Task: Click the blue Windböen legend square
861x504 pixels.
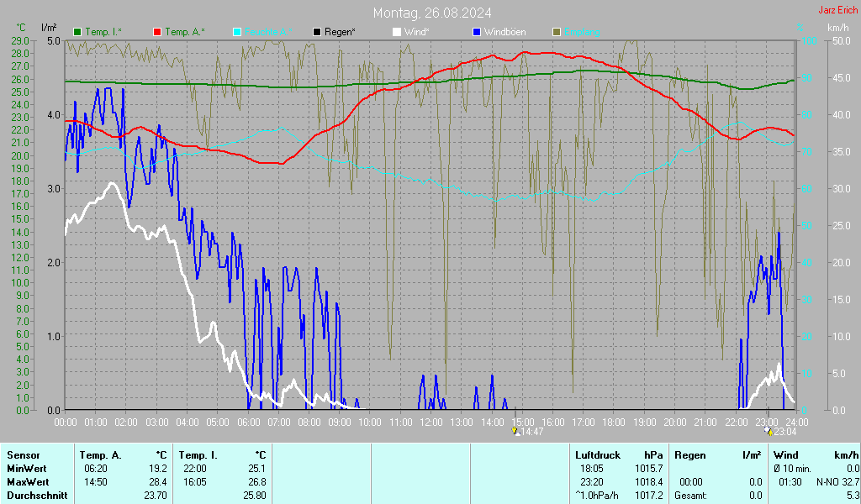Action: point(476,32)
